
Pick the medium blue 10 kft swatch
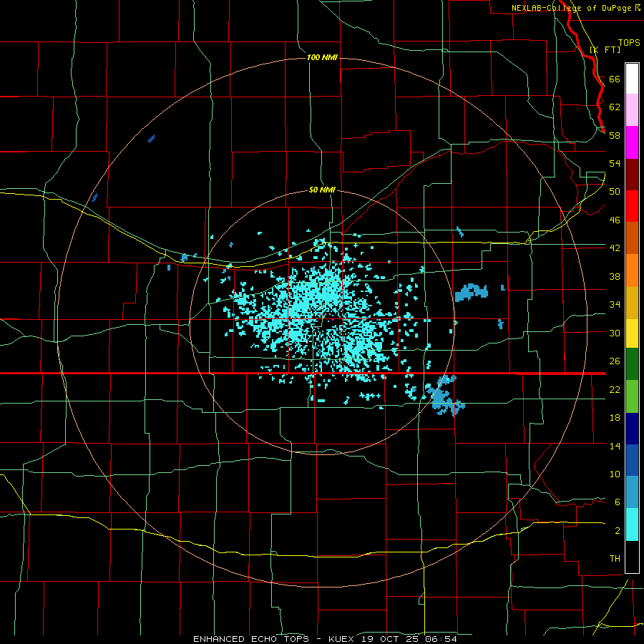632,460
